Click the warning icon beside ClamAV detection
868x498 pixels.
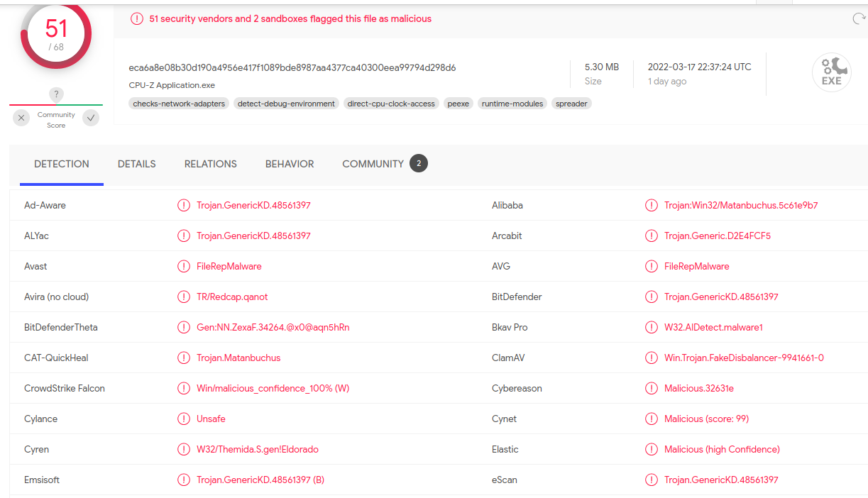click(x=651, y=358)
